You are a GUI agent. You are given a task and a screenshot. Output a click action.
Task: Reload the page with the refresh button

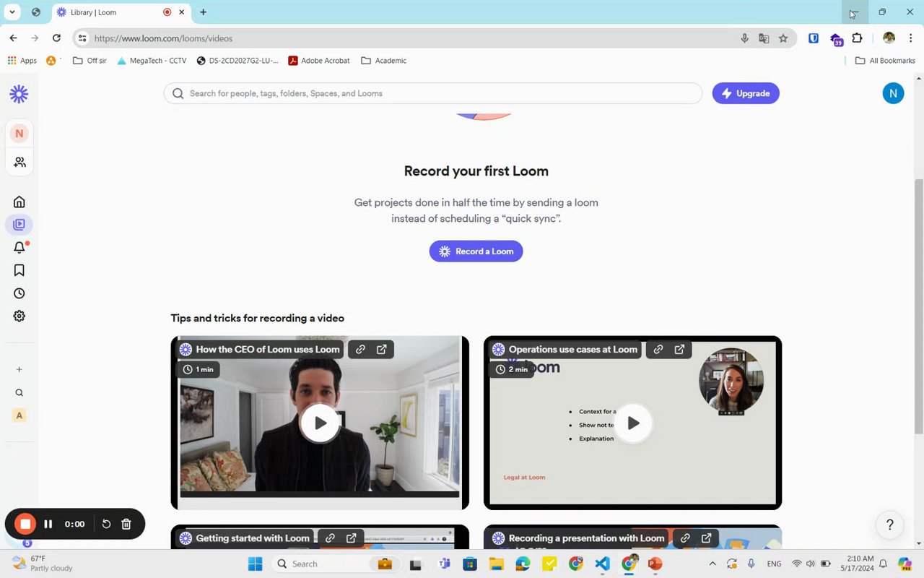coord(56,38)
